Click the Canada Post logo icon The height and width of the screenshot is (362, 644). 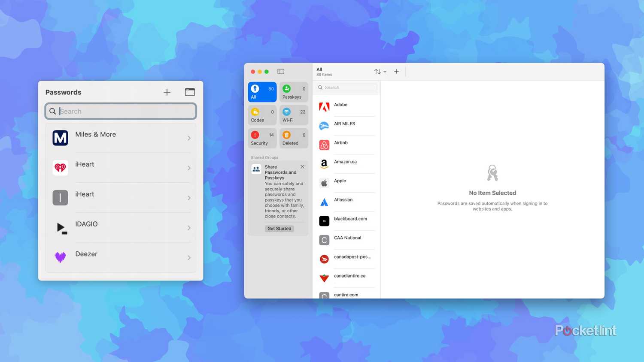(324, 259)
